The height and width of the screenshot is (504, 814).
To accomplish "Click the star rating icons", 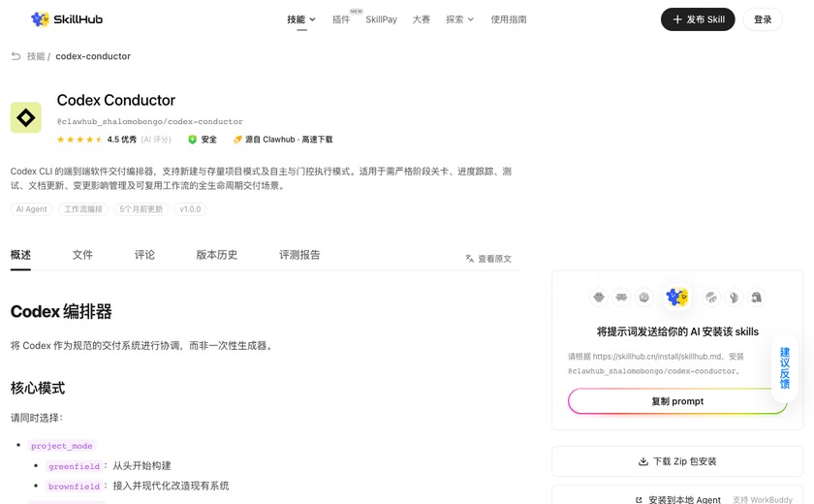I will pyautogui.click(x=79, y=140).
